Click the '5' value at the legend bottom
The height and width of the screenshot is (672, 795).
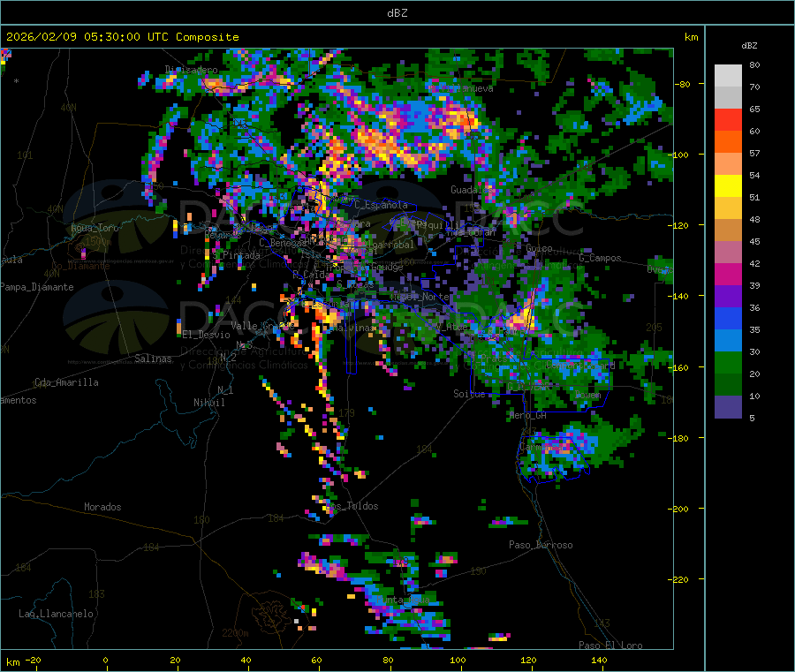pyautogui.click(x=752, y=418)
